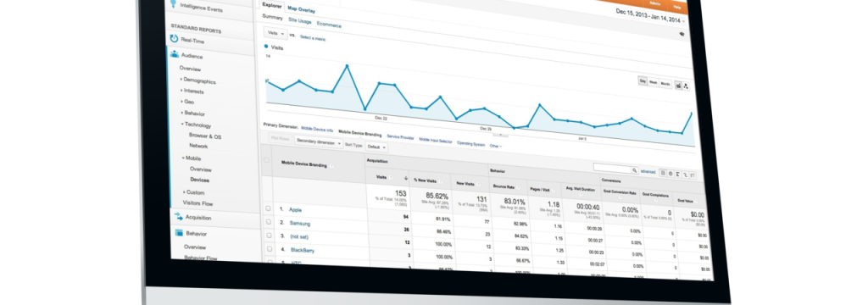Switch the table to data grid view
The height and width of the screenshot is (305, 868).
[x=663, y=173]
